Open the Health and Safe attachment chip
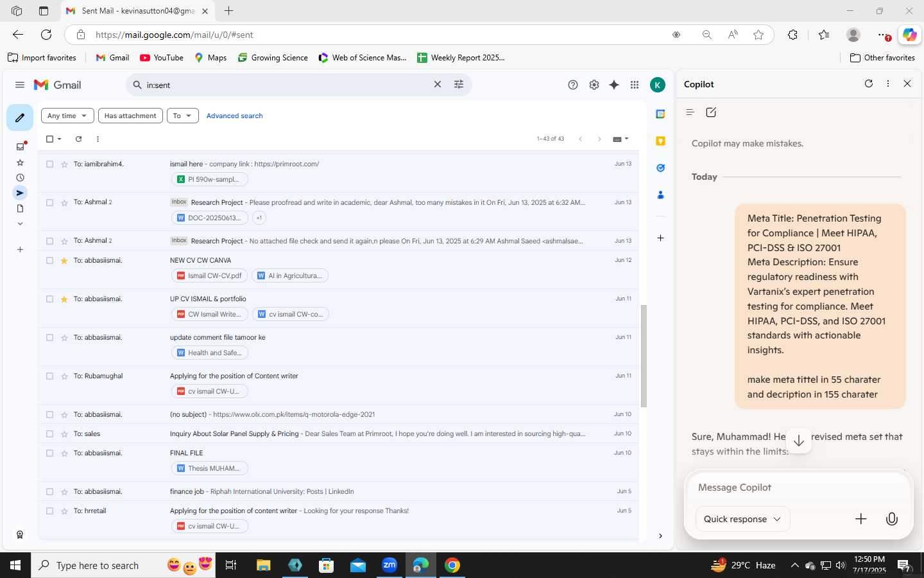 [x=210, y=353]
